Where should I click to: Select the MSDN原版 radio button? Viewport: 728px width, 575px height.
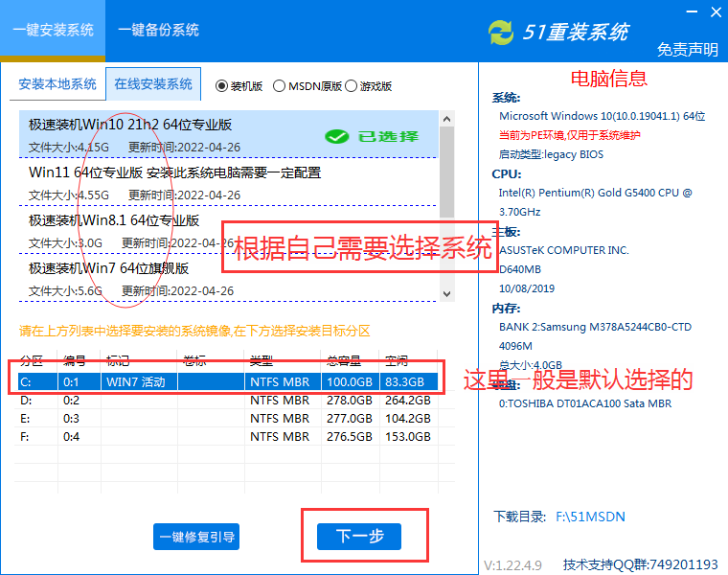[x=279, y=86]
